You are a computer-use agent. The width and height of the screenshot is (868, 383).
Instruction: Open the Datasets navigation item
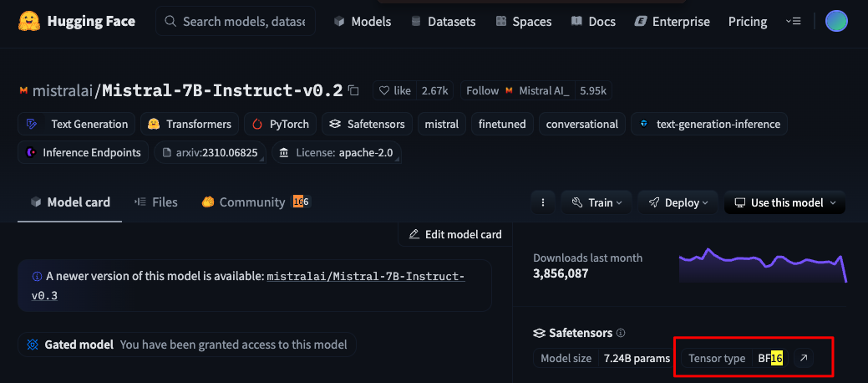[x=443, y=22]
